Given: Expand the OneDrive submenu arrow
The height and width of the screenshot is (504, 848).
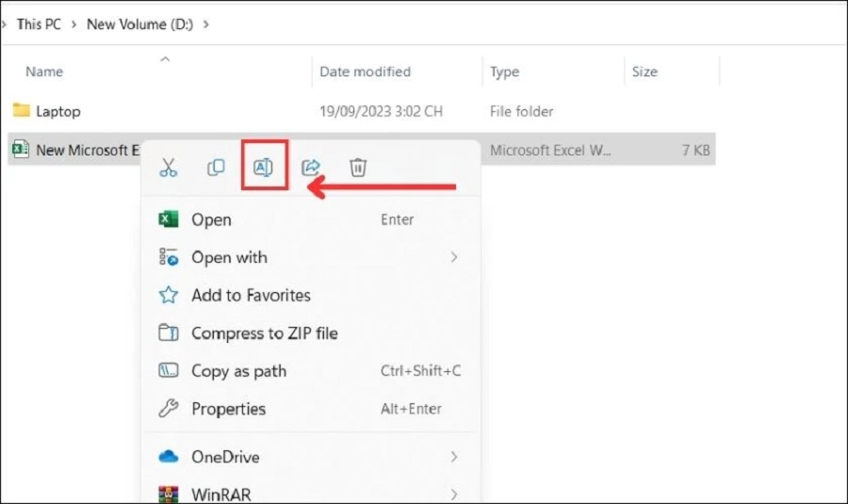Looking at the screenshot, I should coord(454,457).
